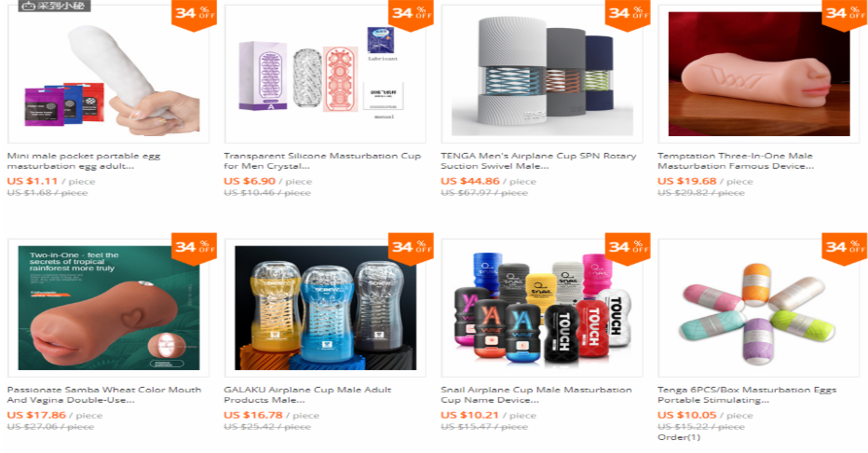
Task: Open the Snail cup multi-color product image
Action: [x=542, y=308]
